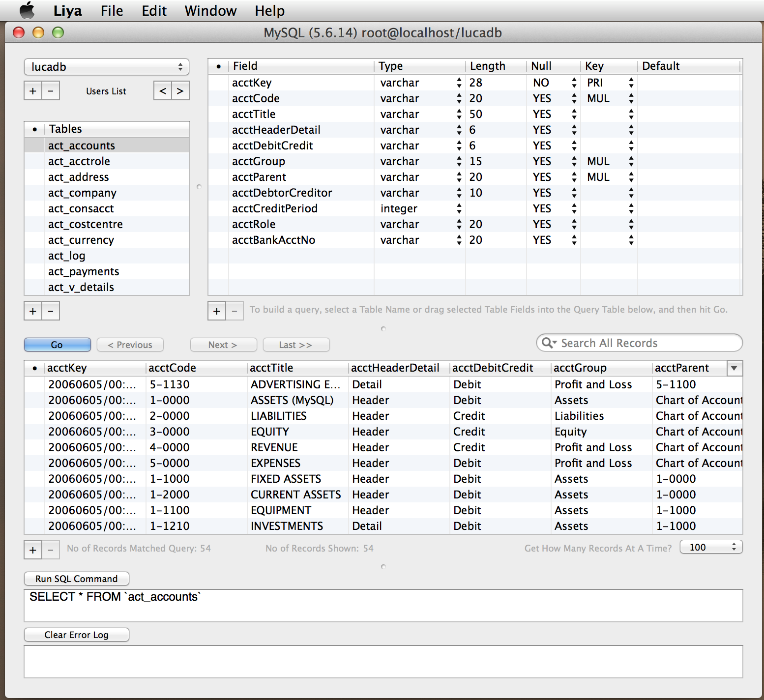
Task: Go to next user with right arrow
Action: (180, 91)
